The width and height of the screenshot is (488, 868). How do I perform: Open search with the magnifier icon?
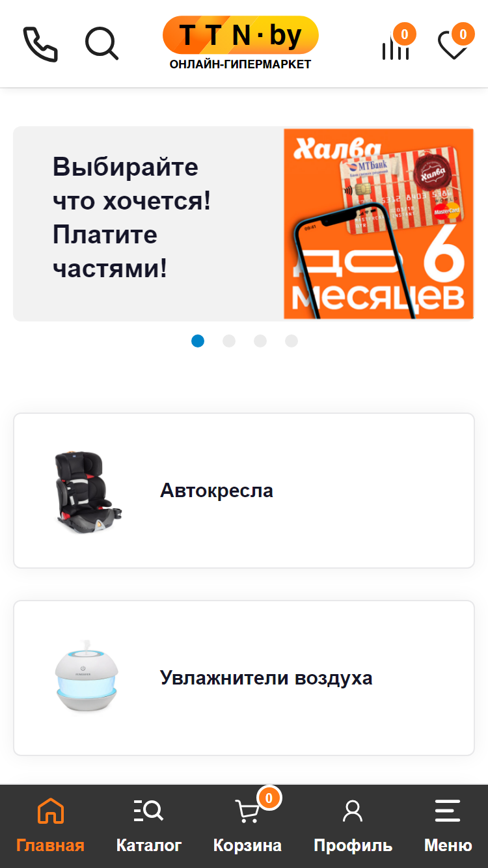[102, 44]
